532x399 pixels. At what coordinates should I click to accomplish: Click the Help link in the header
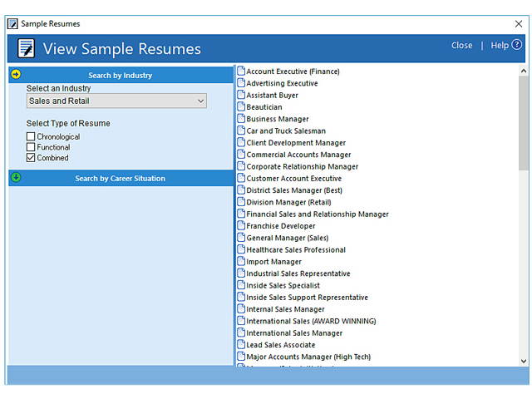(x=500, y=46)
